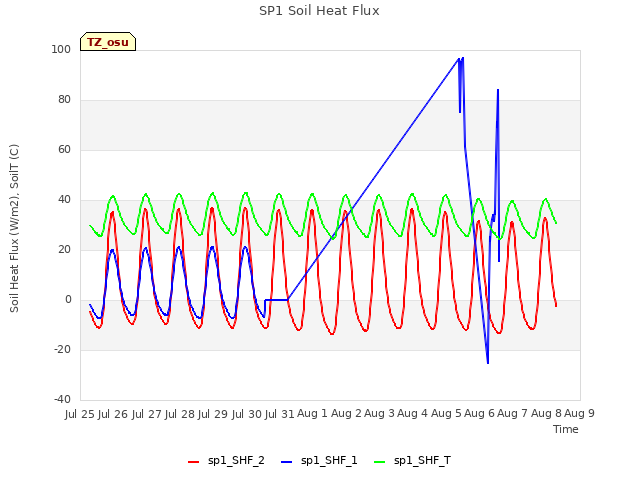
Task: Click the 100 y-axis tick label
Action: click(x=61, y=49)
